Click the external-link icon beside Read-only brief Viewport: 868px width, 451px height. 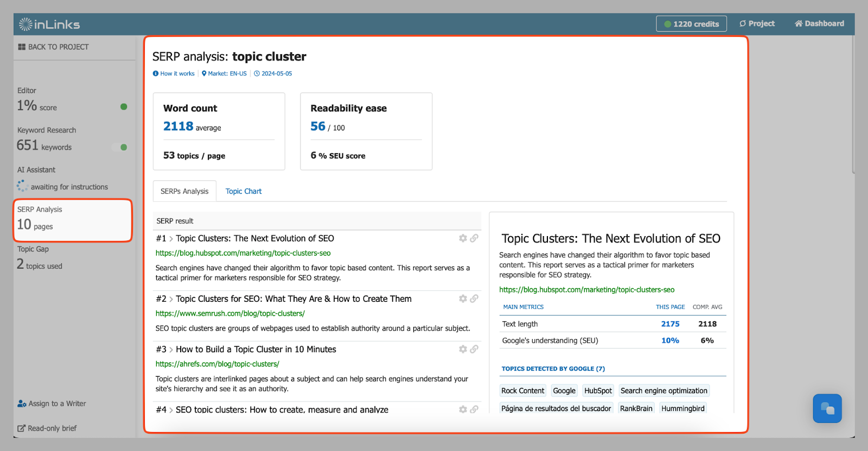click(22, 428)
